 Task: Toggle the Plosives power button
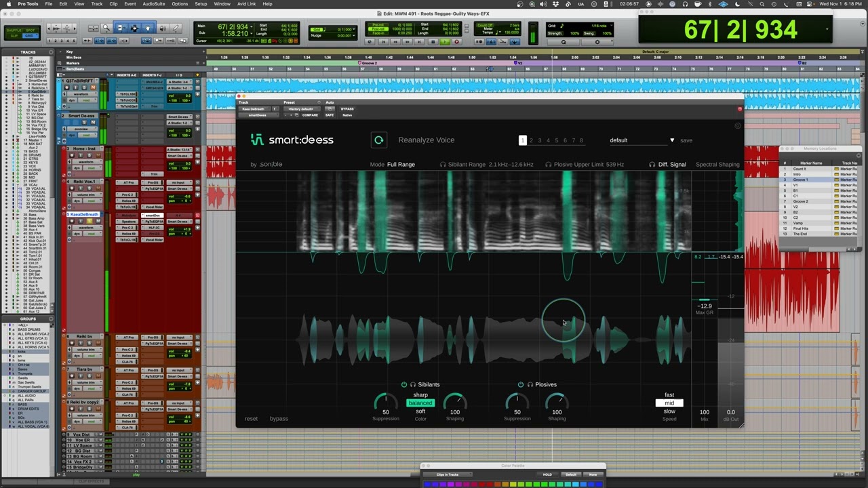[x=521, y=385]
